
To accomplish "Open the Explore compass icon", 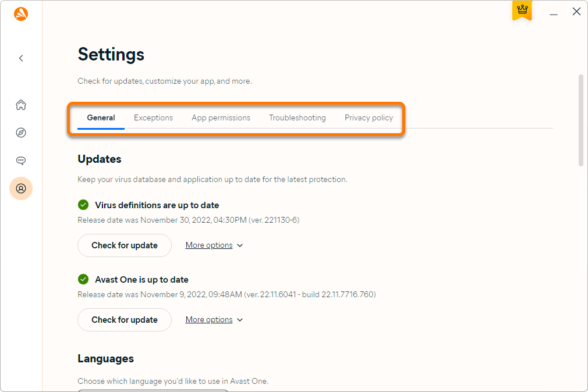I will pyautogui.click(x=21, y=133).
